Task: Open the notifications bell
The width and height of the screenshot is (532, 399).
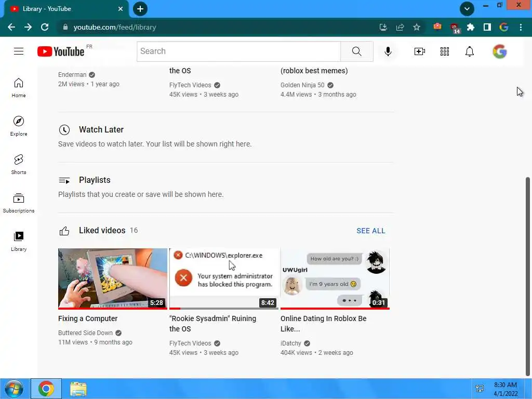Action: [x=470, y=51]
